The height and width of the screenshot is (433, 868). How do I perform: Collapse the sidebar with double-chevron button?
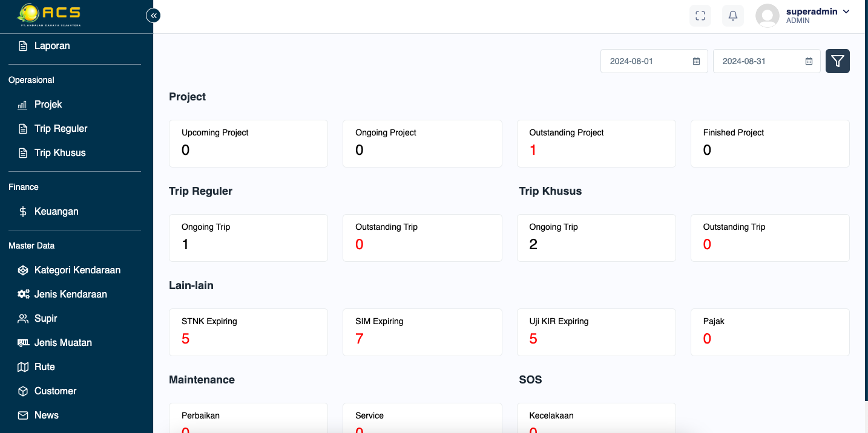coord(153,16)
